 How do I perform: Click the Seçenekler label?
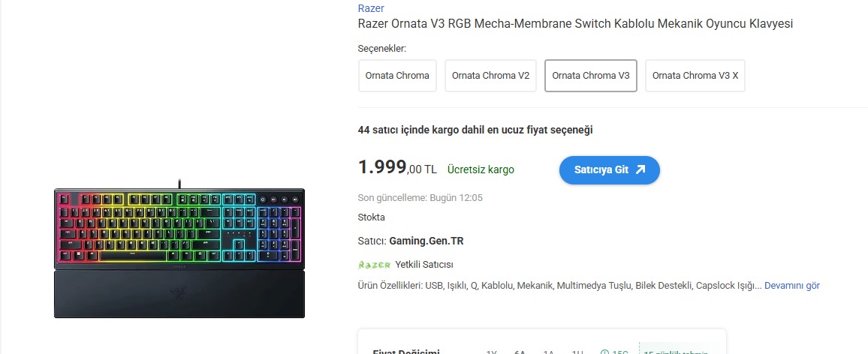tap(382, 49)
